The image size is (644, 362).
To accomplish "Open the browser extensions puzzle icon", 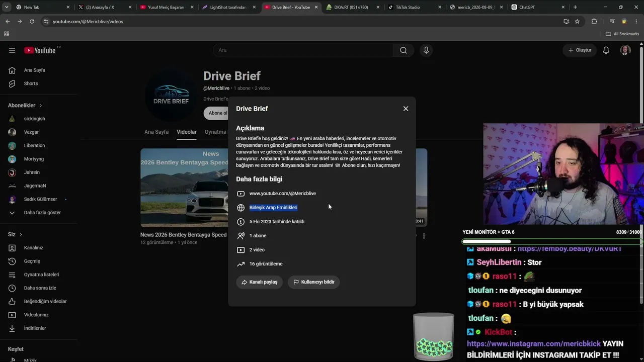I will pyautogui.click(x=594, y=22).
